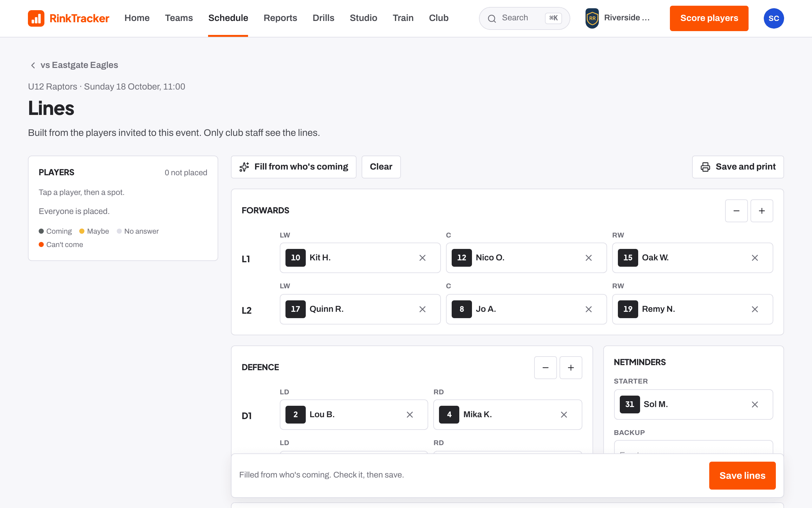Navigate to Studio
The height and width of the screenshot is (508, 812).
click(363, 18)
